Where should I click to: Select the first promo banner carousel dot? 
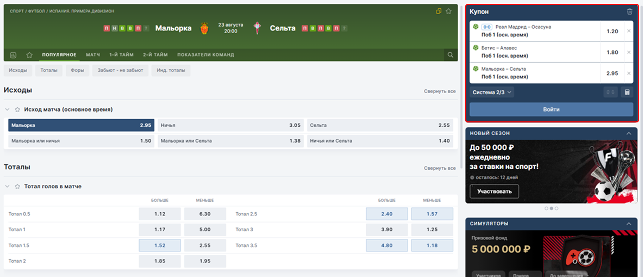tap(545, 208)
